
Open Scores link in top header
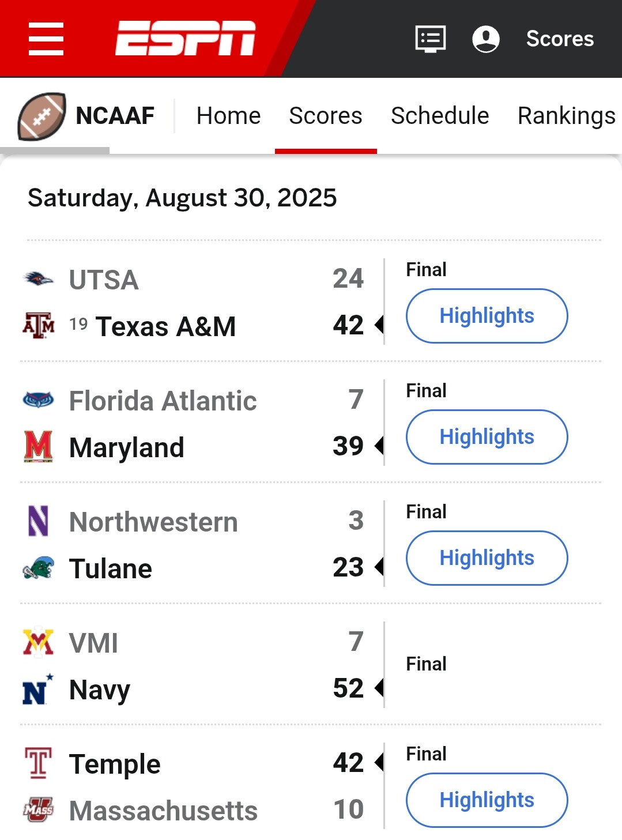[x=560, y=39]
